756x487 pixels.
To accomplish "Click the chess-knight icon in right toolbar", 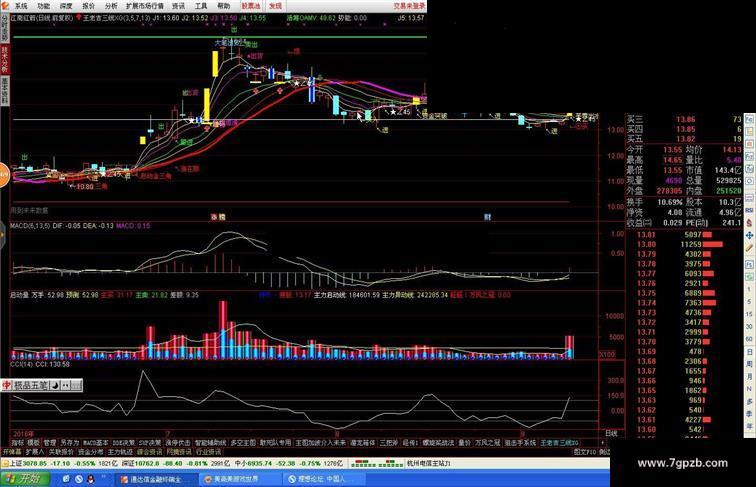I will tap(749, 223).
